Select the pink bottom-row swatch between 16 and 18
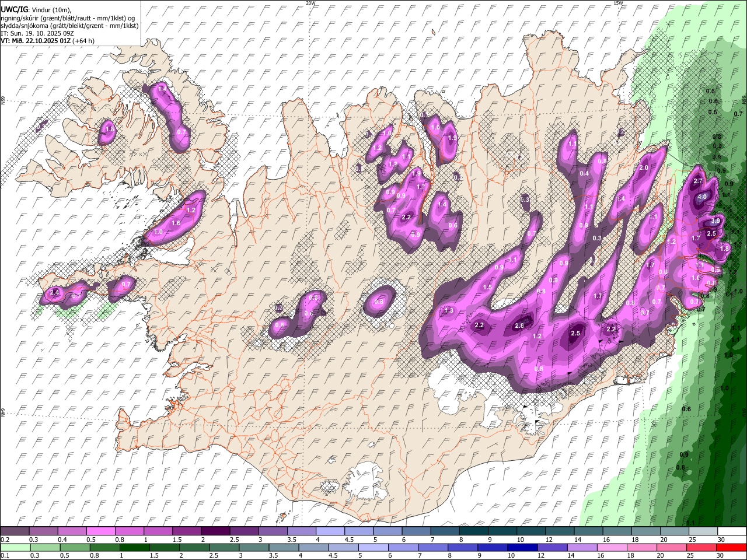 pos(612,548)
